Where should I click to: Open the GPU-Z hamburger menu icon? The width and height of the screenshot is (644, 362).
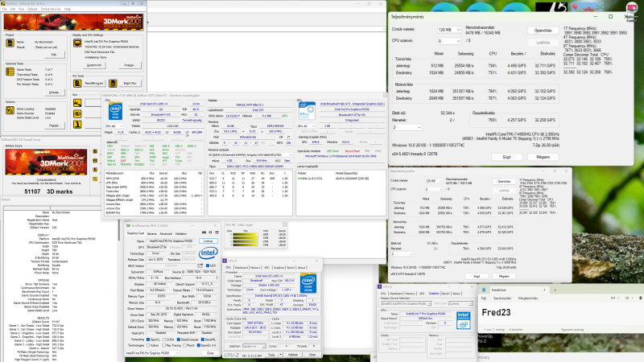click(x=217, y=232)
